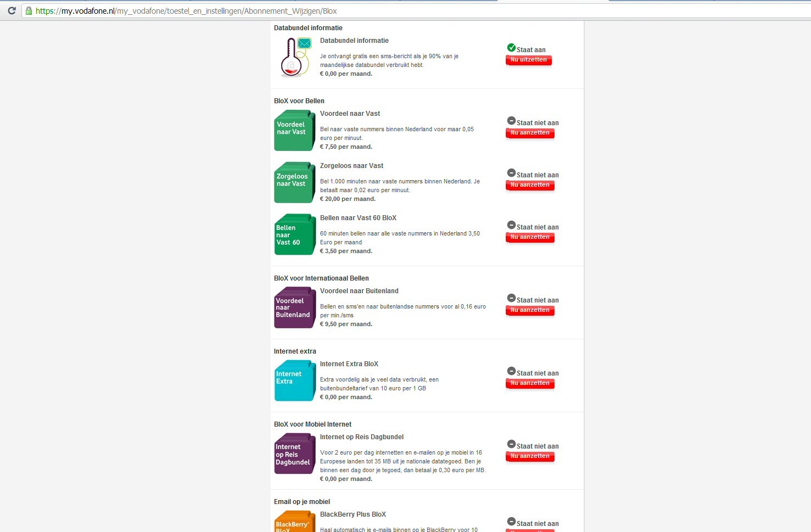Activate Voordeel naar Vast with Nu aanzetten
The width and height of the screenshot is (811, 532).
tap(530, 133)
